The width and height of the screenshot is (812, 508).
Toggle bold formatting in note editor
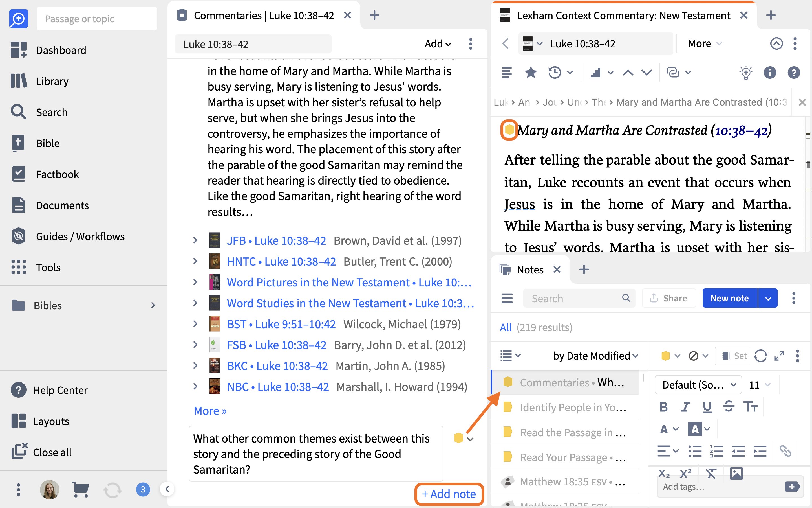[x=663, y=407]
